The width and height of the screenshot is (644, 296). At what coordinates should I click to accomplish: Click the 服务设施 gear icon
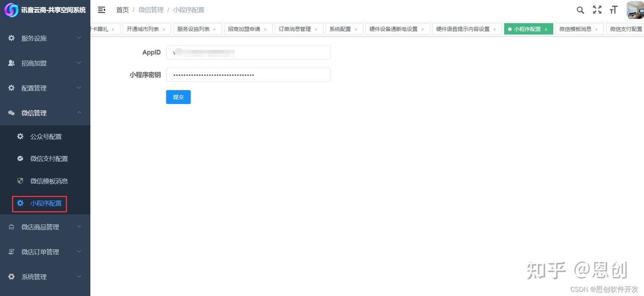click(12, 38)
